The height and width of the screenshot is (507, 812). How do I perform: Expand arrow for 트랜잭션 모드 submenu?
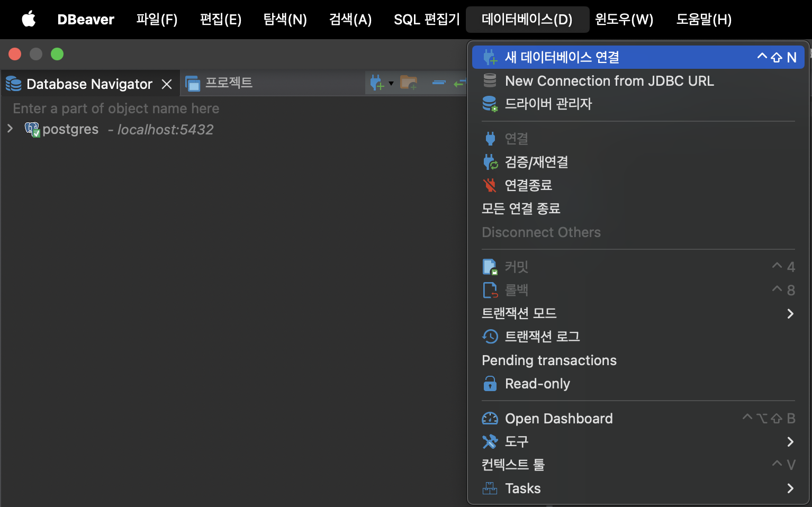click(x=790, y=314)
